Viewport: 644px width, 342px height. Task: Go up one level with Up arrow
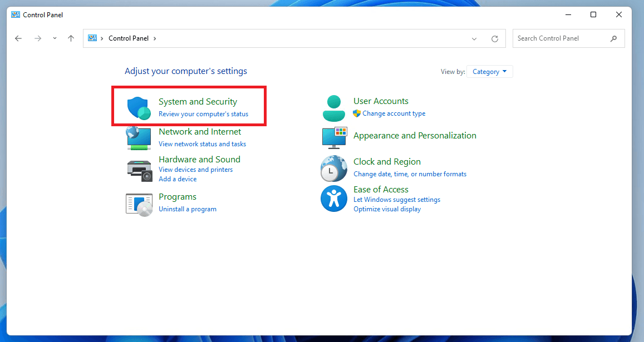tap(71, 38)
